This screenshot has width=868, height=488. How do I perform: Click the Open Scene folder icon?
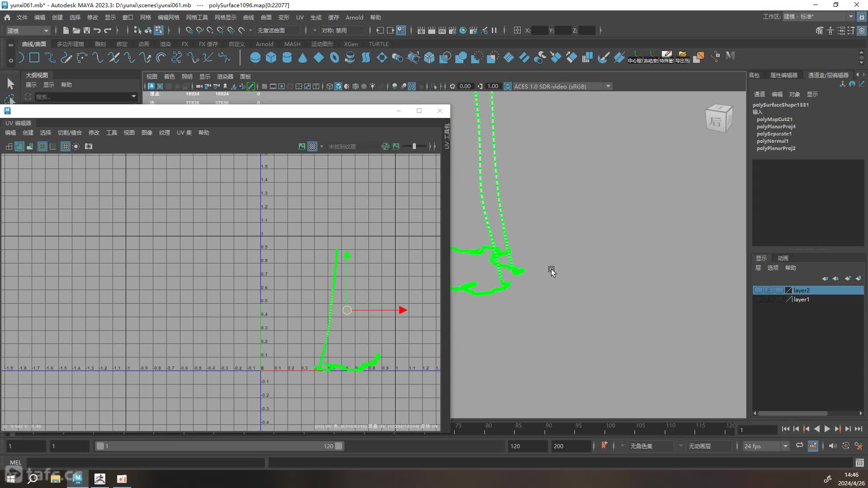tap(76, 30)
